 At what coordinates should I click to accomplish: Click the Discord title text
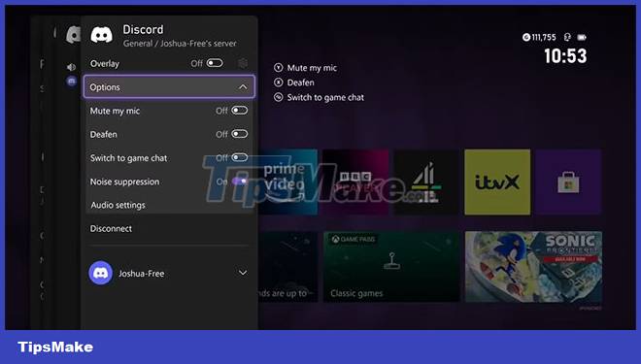tap(143, 29)
